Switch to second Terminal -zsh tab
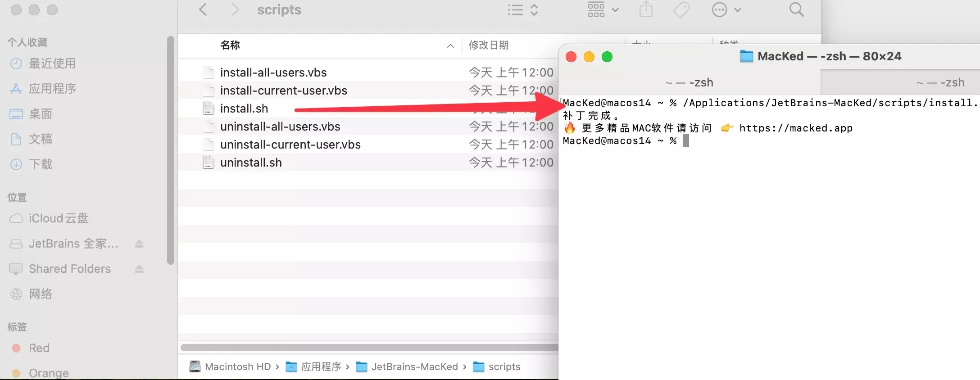 point(900,82)
